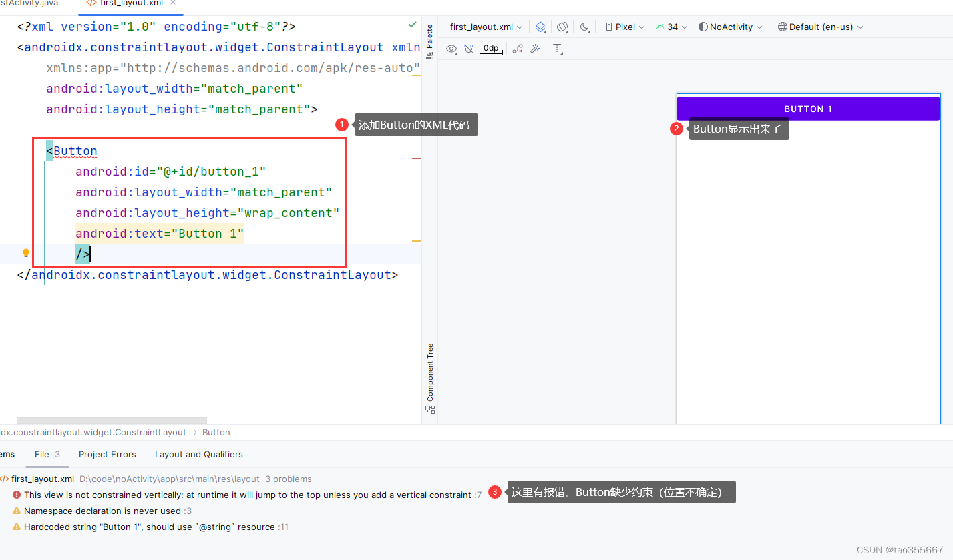The image size is (953, 560).
Task: Open the Palette side panel
Action: coord(430,41)
